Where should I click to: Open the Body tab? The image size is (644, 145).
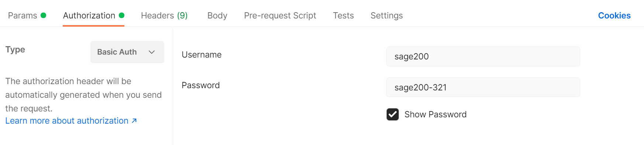pyautogui.click(x=217, y=15)
